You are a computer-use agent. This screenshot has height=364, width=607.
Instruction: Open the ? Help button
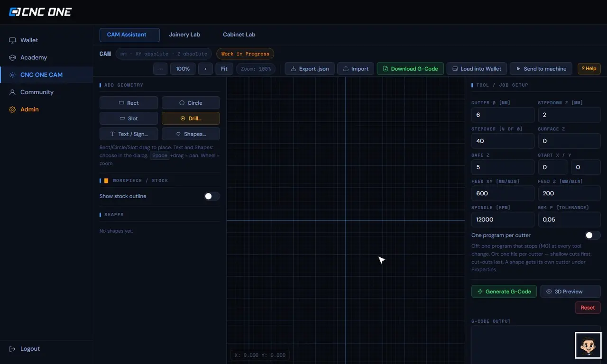click(589, 69)
